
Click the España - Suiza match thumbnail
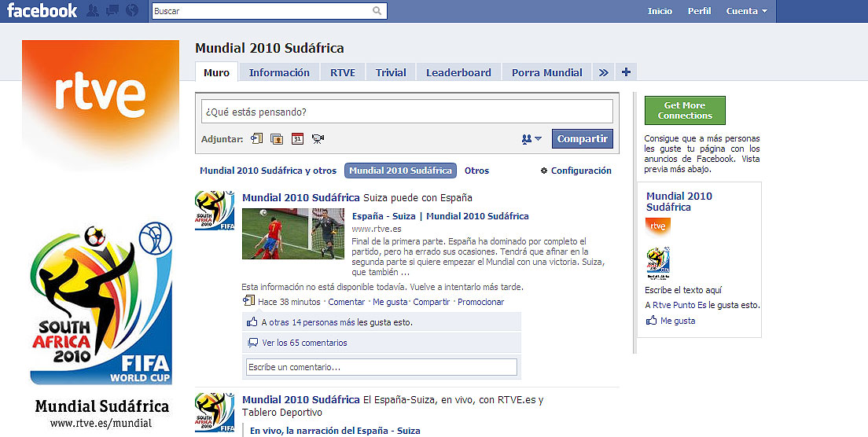(292, 233)
